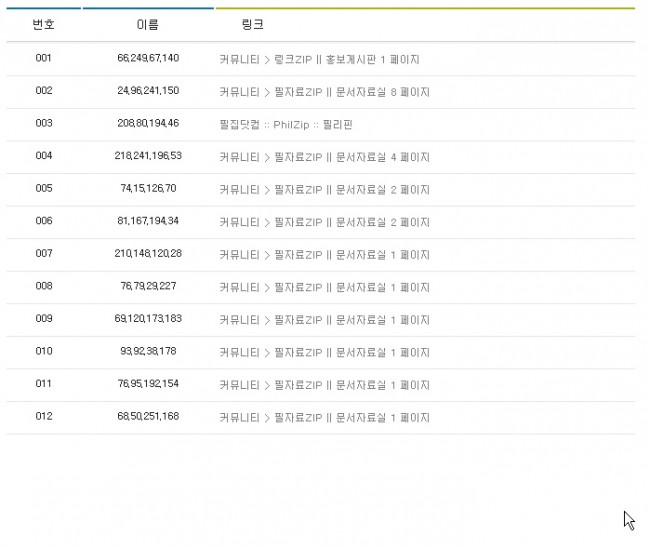The height and width of the screenshot is (548, 650).
Task: Click the 번호 column header
Action: (44, 24)
